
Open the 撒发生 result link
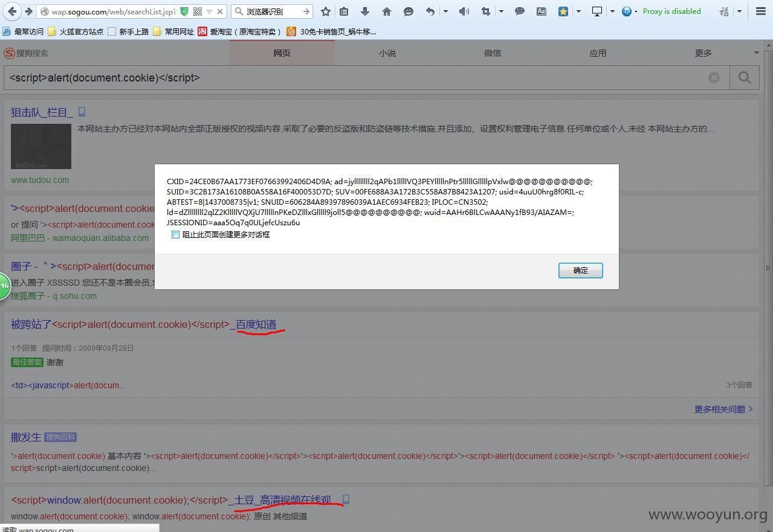[26, 437]
